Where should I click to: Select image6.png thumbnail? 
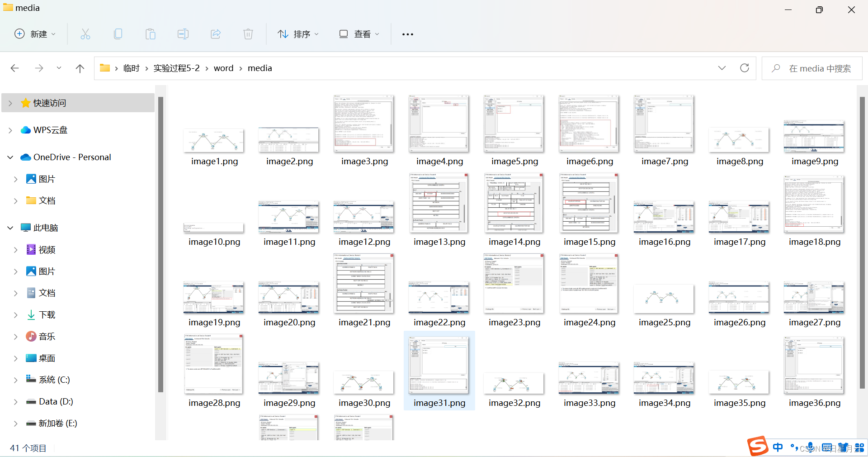click(x=589, y=124)
